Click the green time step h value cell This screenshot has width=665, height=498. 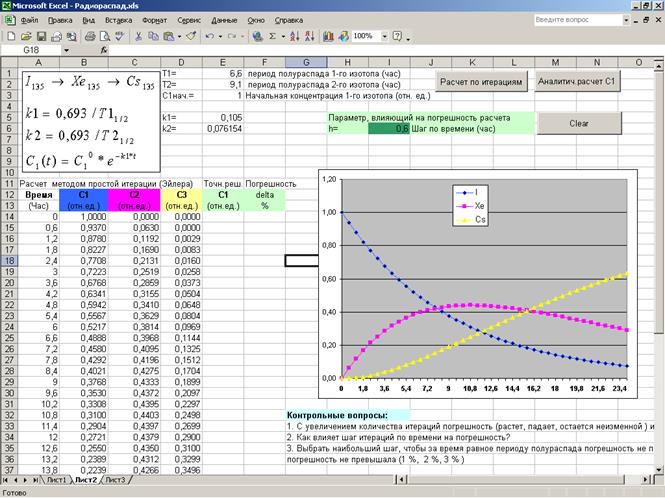pos(388,128)
